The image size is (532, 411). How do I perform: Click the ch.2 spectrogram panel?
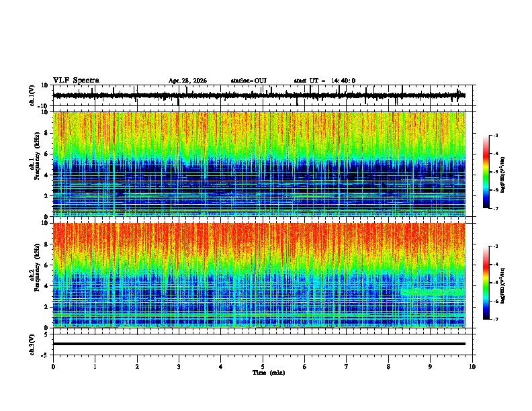pos(259,275)
